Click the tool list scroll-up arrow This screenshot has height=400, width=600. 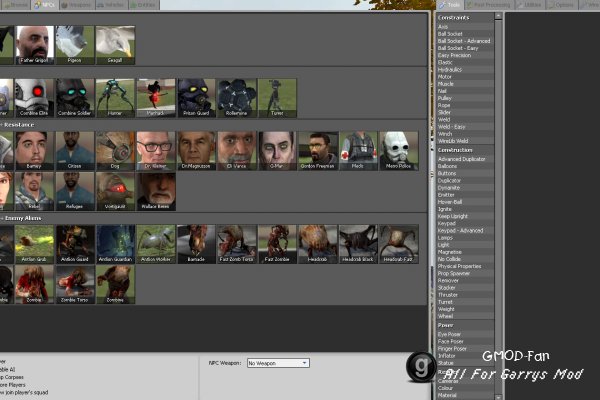pyautogui.click(x=498, y=16)
